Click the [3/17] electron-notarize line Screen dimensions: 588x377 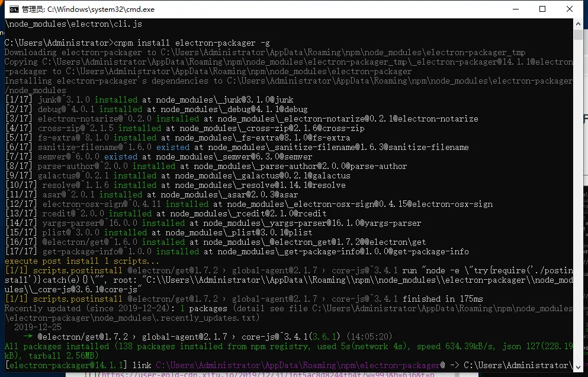coord(242,119)
